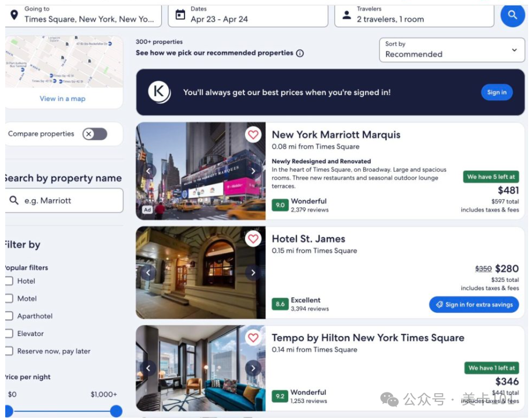Toggle the Compare properties switch
The width and height of the screenshot is (531, 420).
click(x=95, y=134)
